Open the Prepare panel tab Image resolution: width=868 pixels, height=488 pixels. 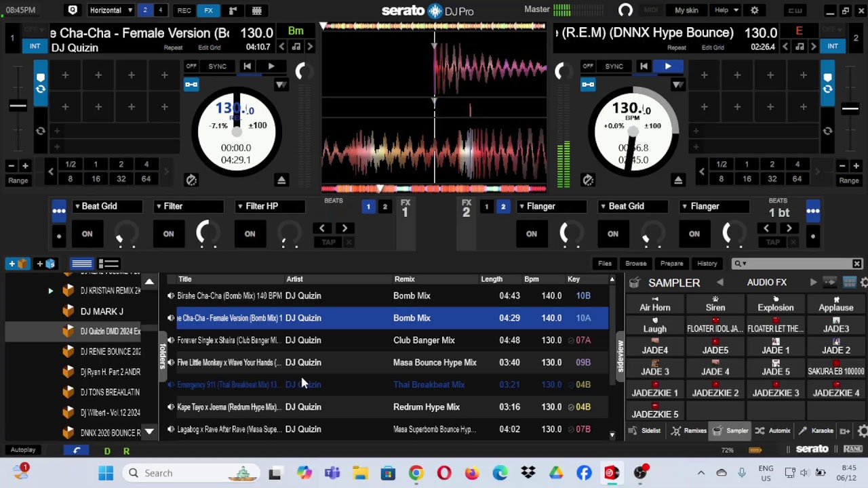click(x=672, y=264)
